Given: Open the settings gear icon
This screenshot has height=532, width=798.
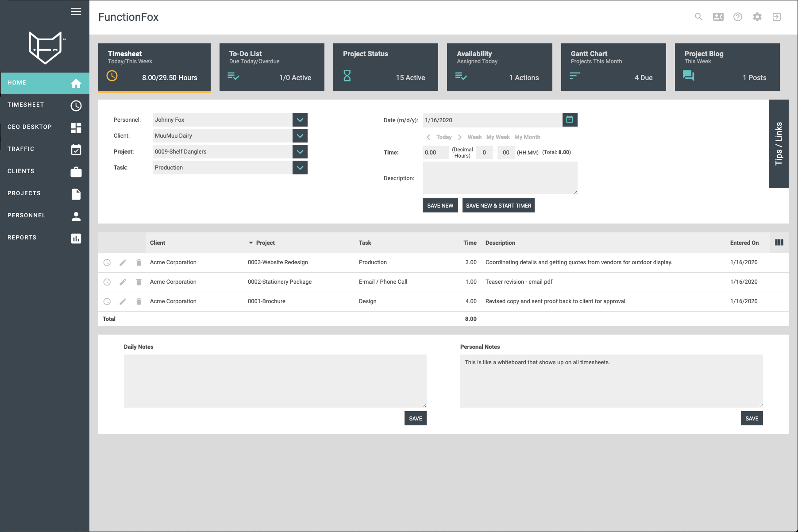Looking at the screenshot, I should pos(757,17).
